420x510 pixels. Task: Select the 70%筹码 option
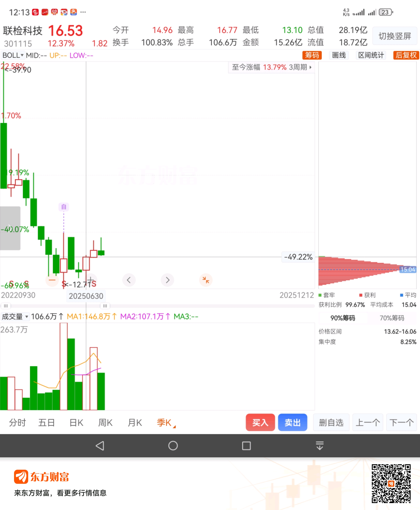(392, 318)
